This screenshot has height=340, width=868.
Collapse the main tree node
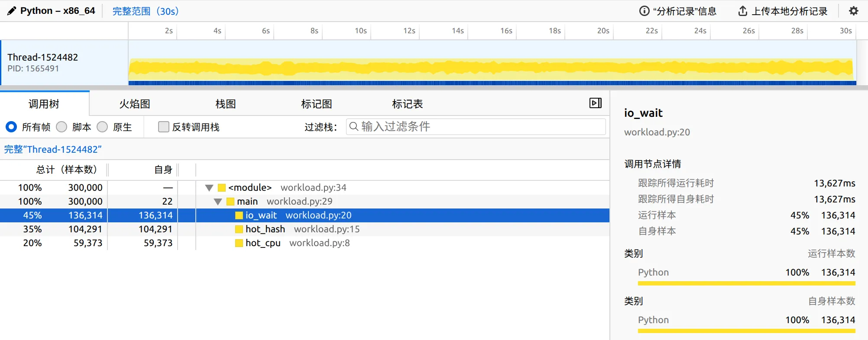218,202
